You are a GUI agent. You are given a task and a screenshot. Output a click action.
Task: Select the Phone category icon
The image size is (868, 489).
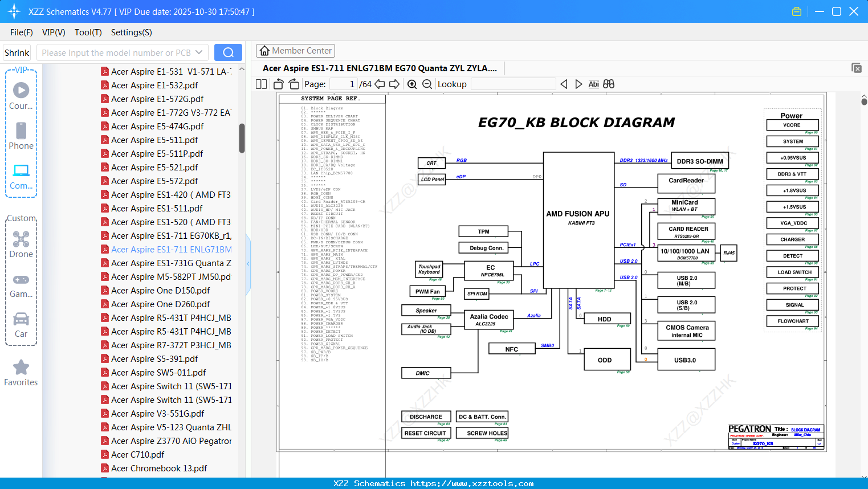tap(21, 136)
